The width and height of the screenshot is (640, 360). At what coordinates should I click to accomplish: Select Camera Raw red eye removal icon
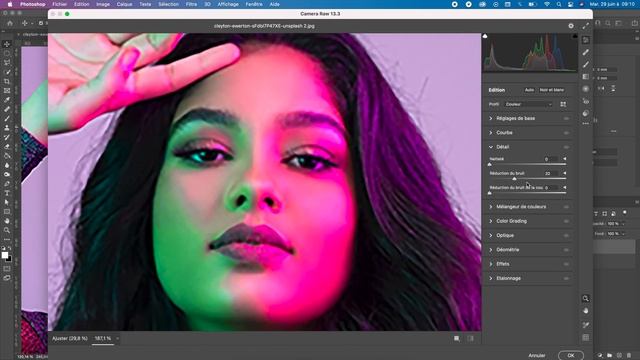pos(586,101)
